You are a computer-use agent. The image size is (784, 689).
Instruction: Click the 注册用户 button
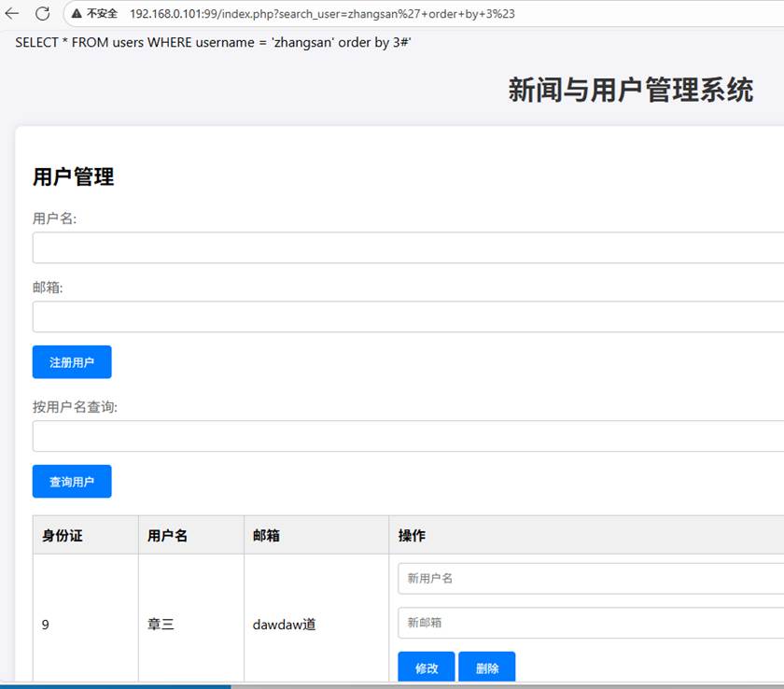(72, 362)
